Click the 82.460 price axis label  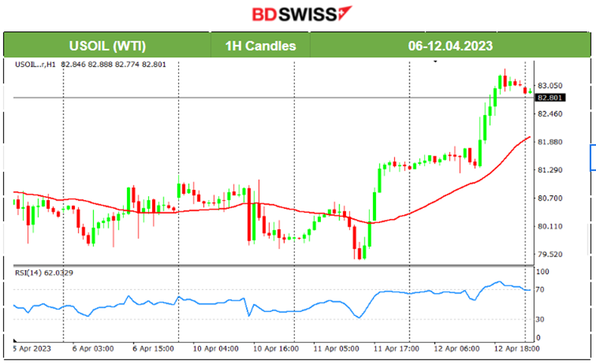click(550, 114)
